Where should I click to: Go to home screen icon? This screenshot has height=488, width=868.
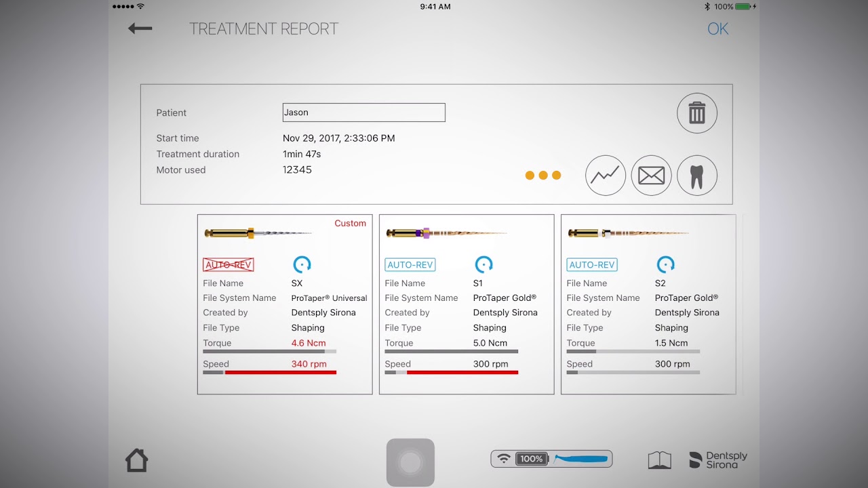pyautogui.click(x=136, y=461)
